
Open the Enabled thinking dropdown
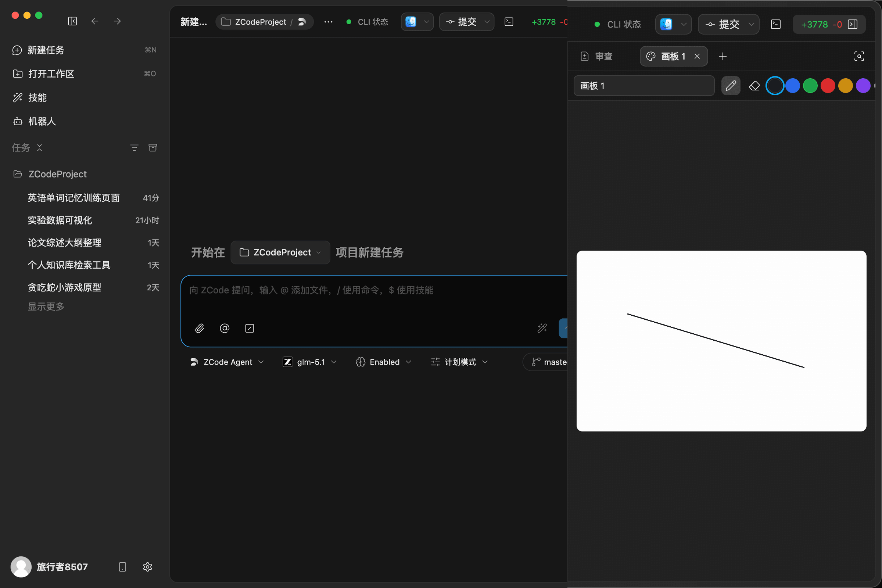(384, 362)
